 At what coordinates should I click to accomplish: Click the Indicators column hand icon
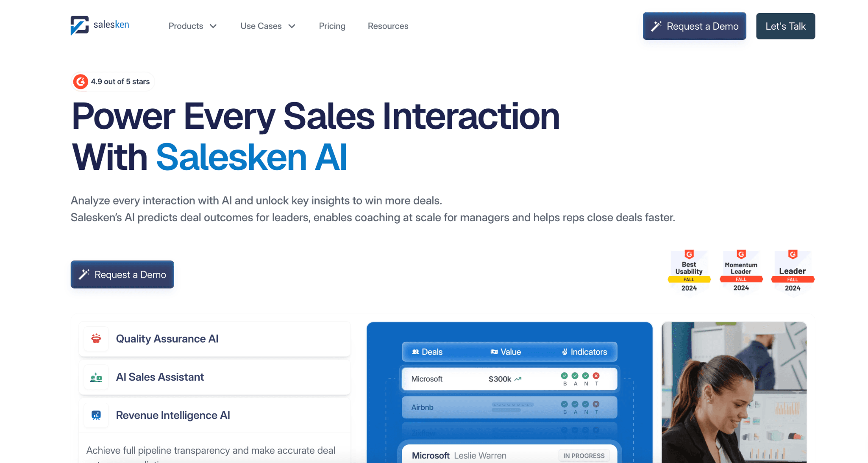coord(565,352)
